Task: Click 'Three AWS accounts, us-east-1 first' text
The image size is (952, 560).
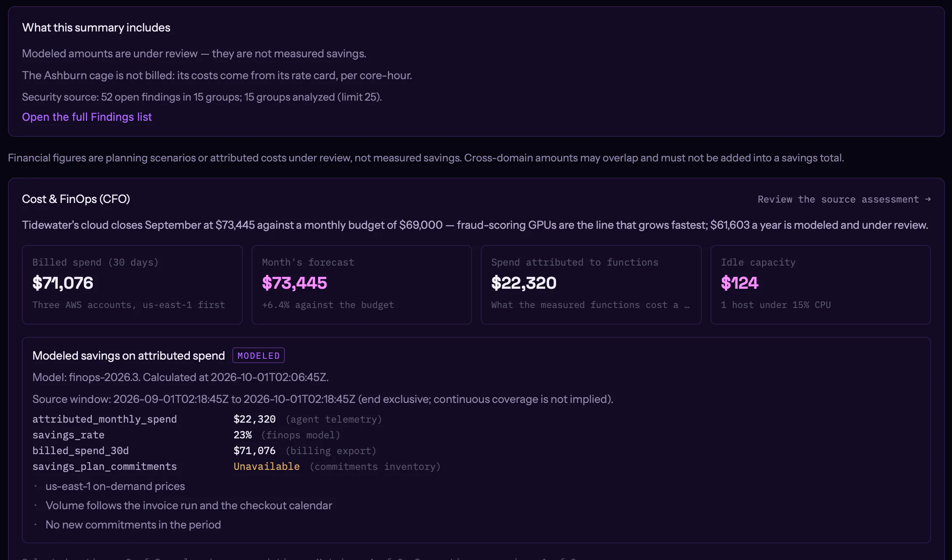Action: (129, 305)
